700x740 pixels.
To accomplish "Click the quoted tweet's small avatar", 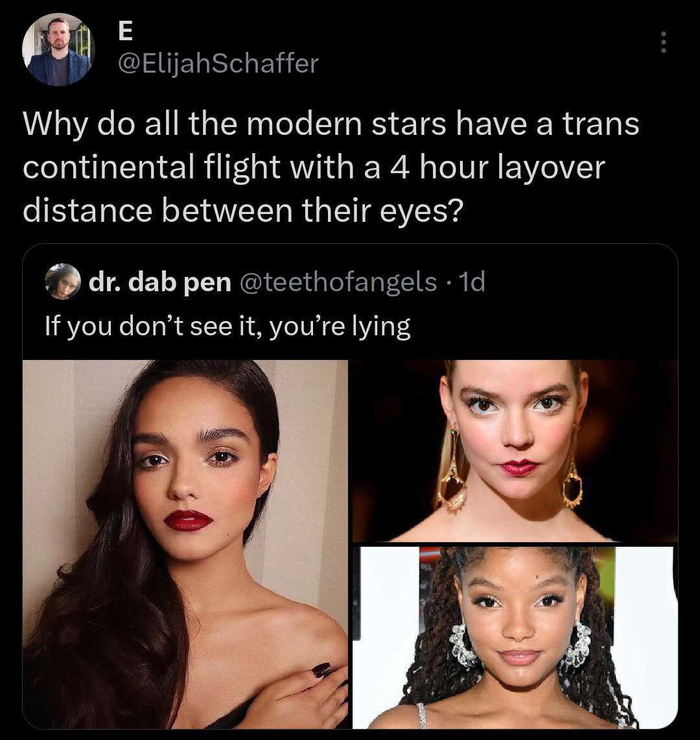I will click(x=61, y=282).
